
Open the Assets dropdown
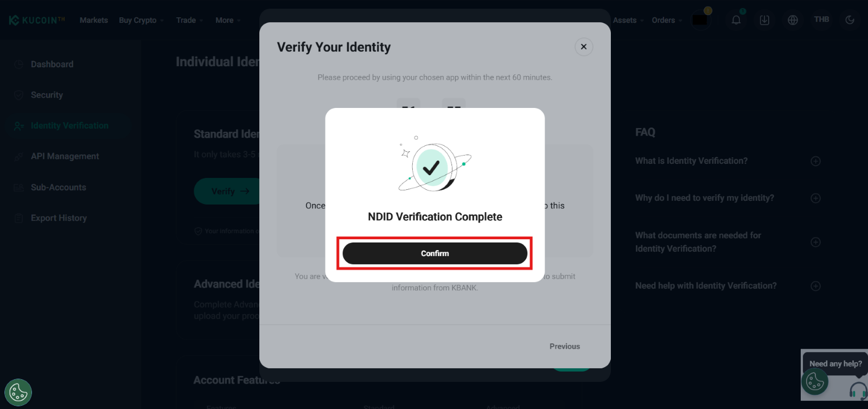coord(624,20)
